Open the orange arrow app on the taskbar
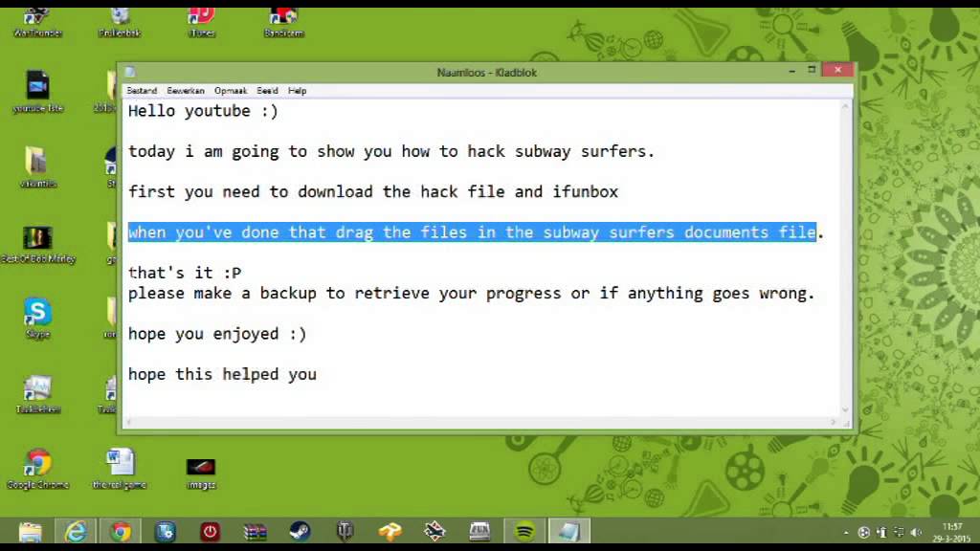980x551 pixels. click(390, 532)
